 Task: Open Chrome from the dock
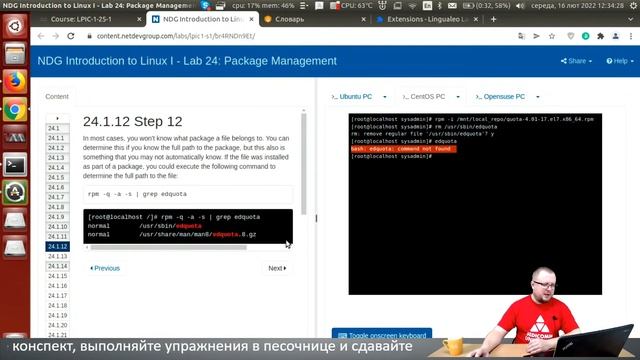point(15,109)
